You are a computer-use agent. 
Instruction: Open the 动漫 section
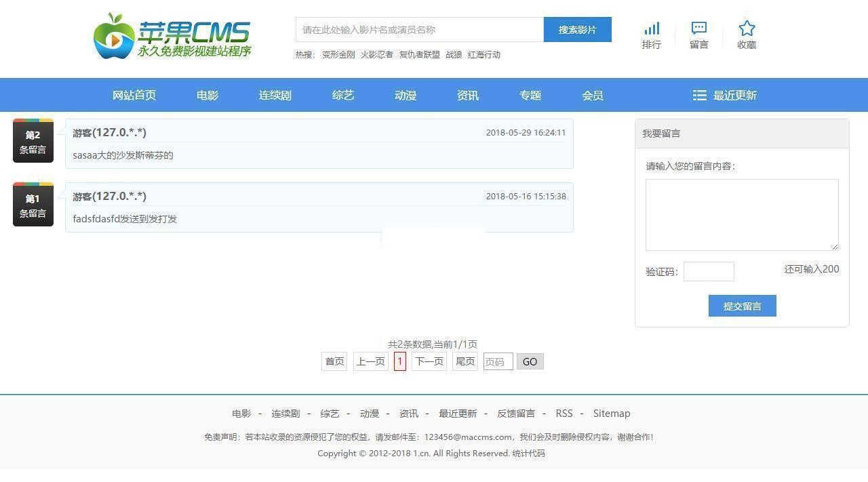click(x=405, y=95)
